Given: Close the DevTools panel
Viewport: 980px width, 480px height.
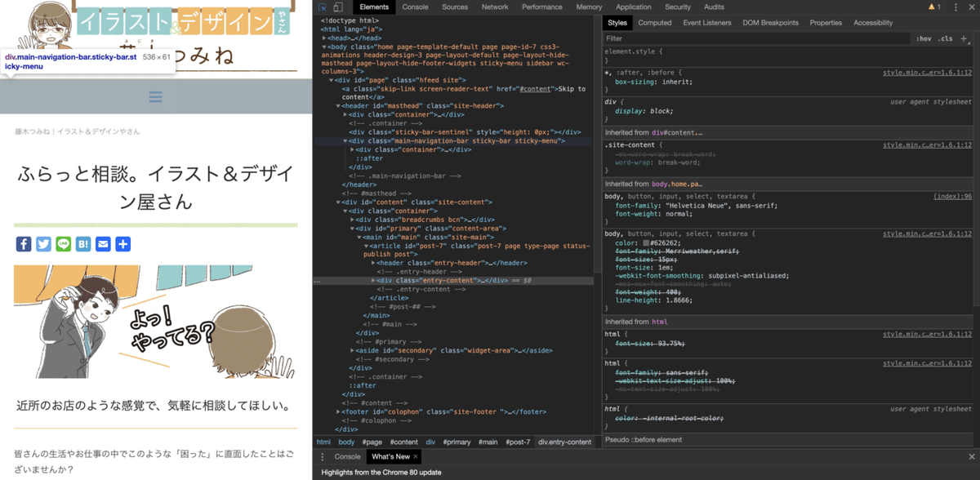Looking at the screenshot, I should [971, 7].
